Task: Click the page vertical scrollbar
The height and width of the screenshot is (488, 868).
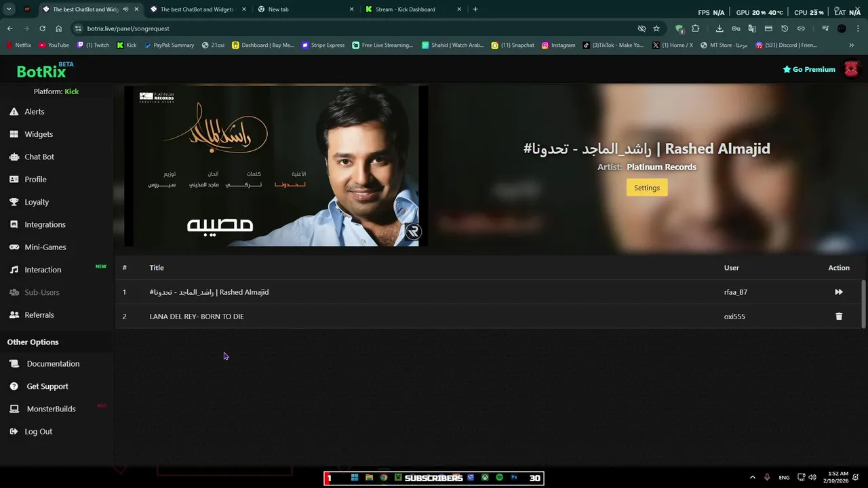Action: point(863,304)
